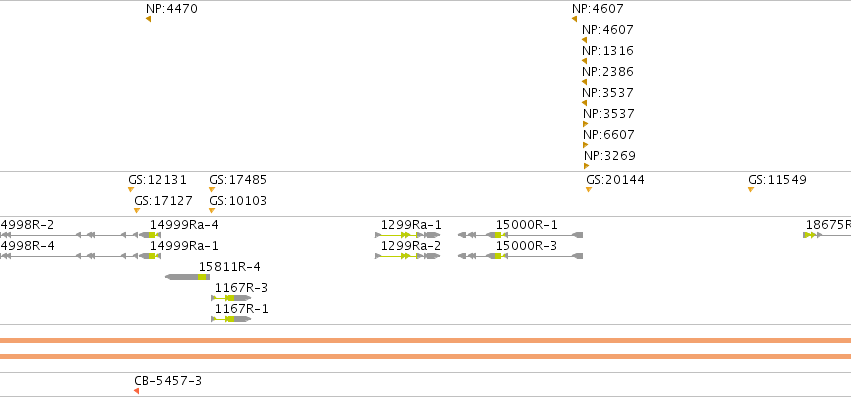Click the GS:12131 downward triangle marker

point(131,190)
